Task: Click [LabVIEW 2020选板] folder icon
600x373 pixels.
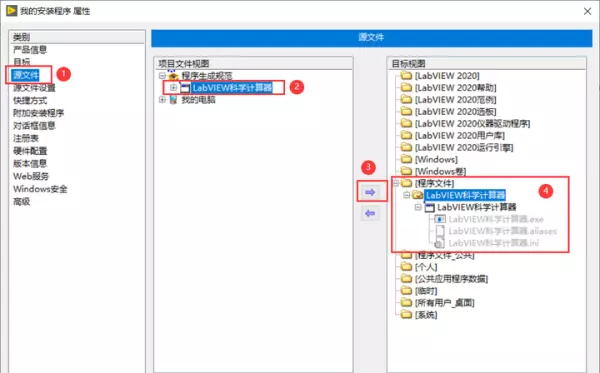Action: point(406,111)
